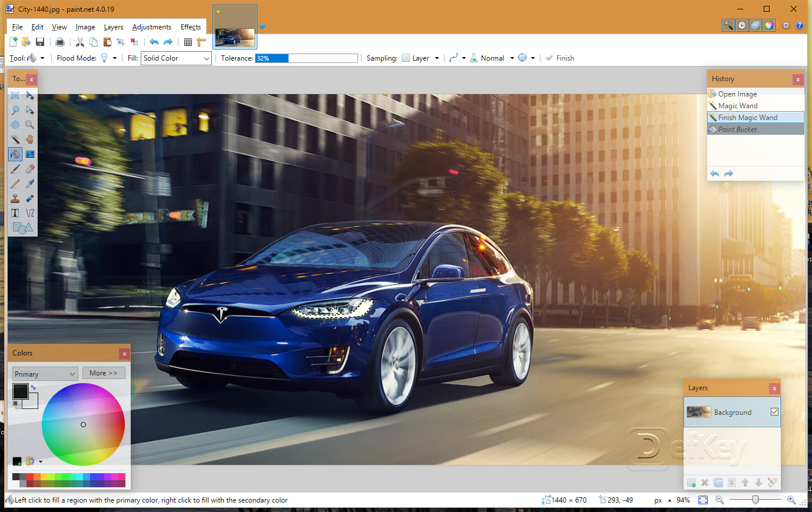This screenshot has width=812, height=512.
Task: Click the More >> button in Colors
Action: (104, 373)
